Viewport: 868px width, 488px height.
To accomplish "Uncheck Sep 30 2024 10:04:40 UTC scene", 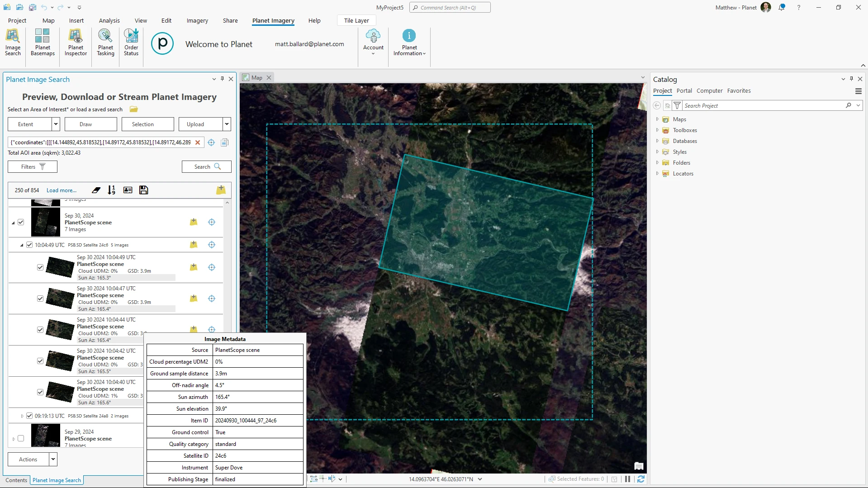I will (x=40, y=392).
